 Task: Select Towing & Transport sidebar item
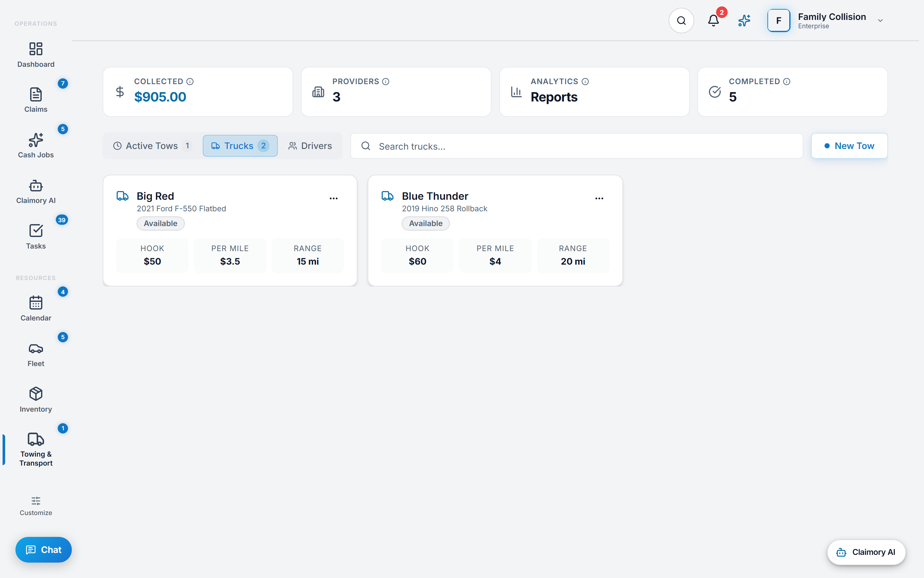point(36,449)
